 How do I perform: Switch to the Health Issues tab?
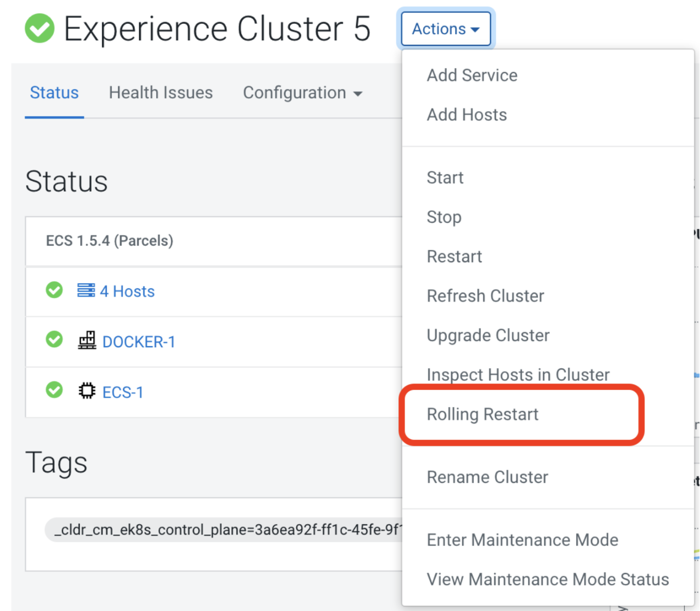pos(160,93)
